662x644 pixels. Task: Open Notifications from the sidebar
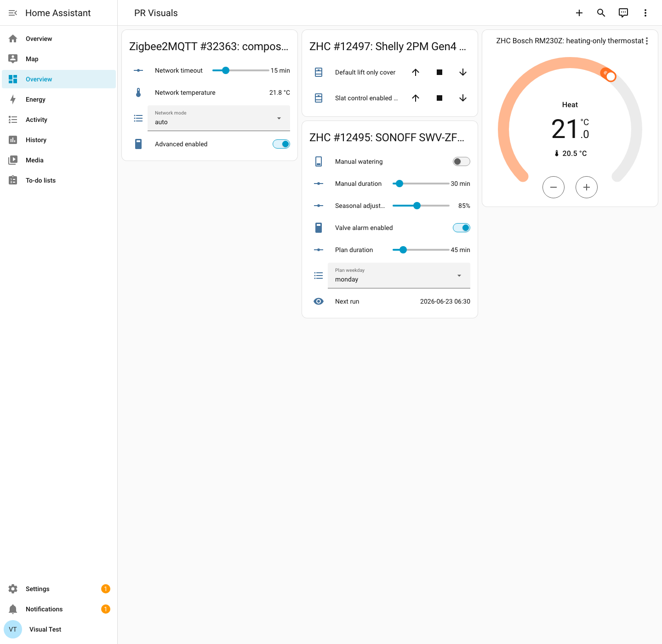click(x=59, y=609)
